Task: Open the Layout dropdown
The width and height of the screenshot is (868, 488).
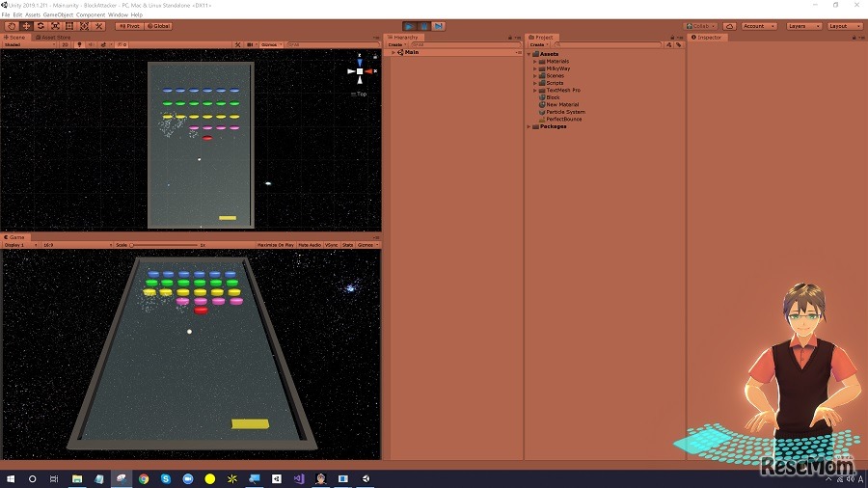Action: (x=844, y=26)
